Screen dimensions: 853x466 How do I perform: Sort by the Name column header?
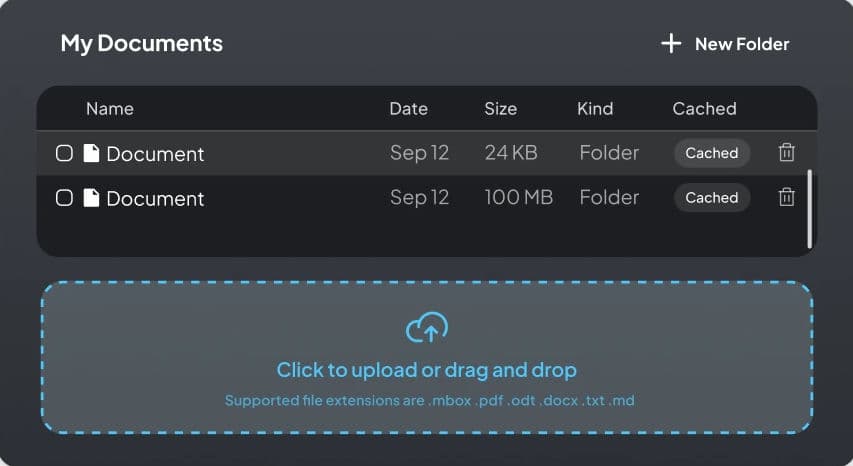109,109
